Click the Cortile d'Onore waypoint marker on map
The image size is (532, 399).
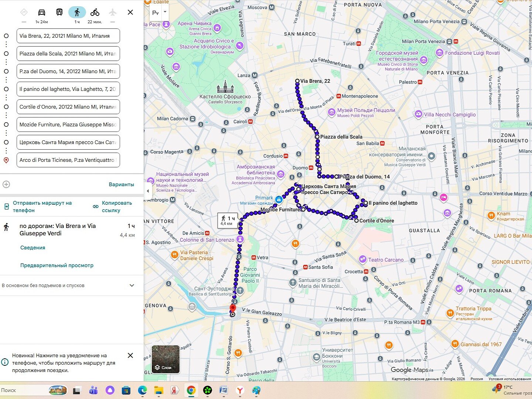pyautogui.click(x=356, y=221)
